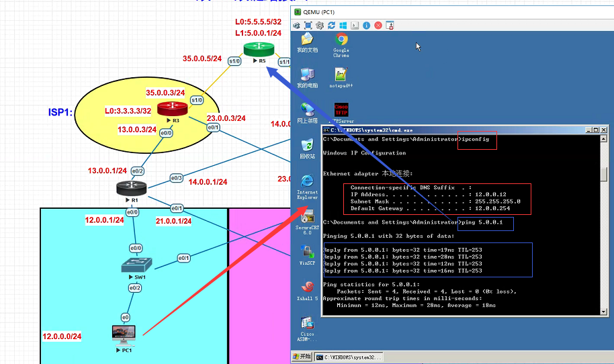Click the 13.0.0.1/24 address label
Viewport: 614px width, 364px height.
[x=107, y=171]
